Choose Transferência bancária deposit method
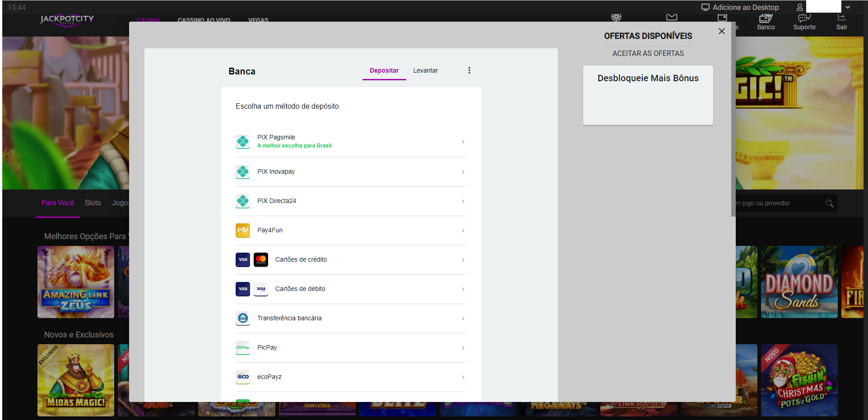The image size is (868, 420). coord(289,318)
